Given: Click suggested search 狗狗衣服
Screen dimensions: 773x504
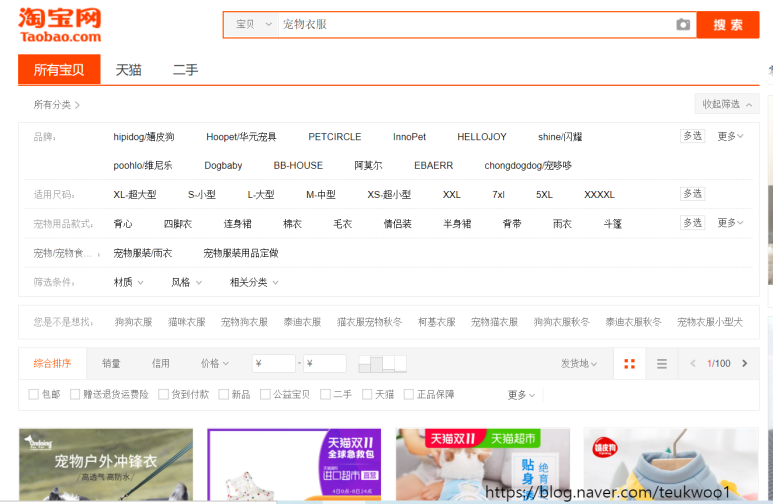Looking at the screenshot, I should coord(133,322).
